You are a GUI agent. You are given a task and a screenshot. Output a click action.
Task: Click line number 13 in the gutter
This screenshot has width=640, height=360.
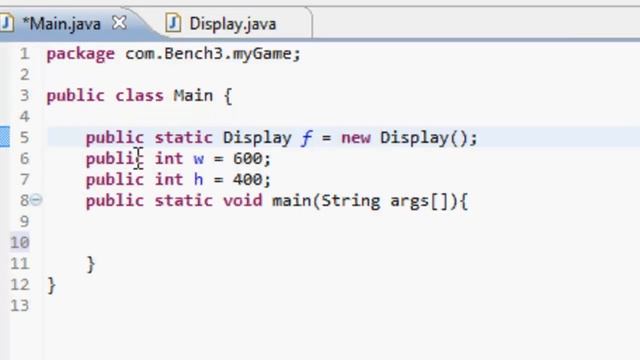[20, 305]
